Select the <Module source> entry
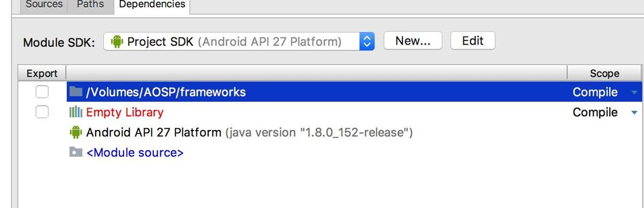Viewport: 644px width, 208px height. [x=135, y=153]
